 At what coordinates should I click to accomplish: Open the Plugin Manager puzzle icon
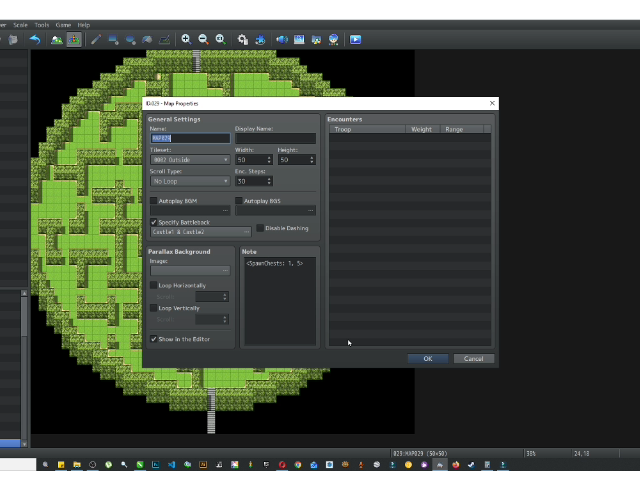tap(260, 40)
